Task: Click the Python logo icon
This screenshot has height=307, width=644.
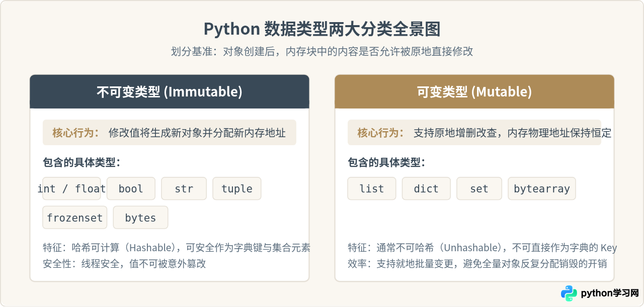Action: [x=569, y=293]
